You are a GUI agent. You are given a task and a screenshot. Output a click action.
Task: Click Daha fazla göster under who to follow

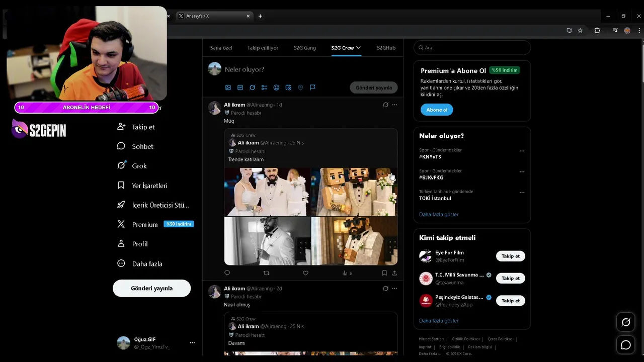click(x=439, y=320)
